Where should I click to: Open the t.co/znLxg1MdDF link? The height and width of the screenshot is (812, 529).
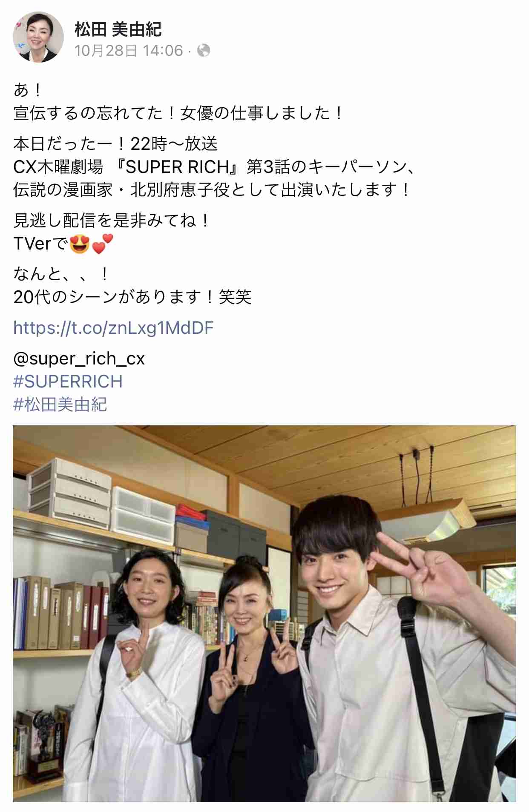point(113,328)
